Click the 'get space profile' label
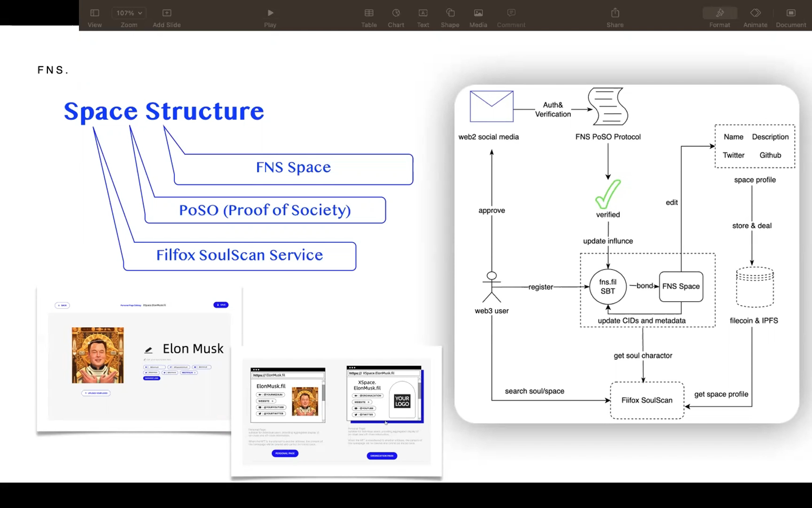 click(x=721, y=394)
